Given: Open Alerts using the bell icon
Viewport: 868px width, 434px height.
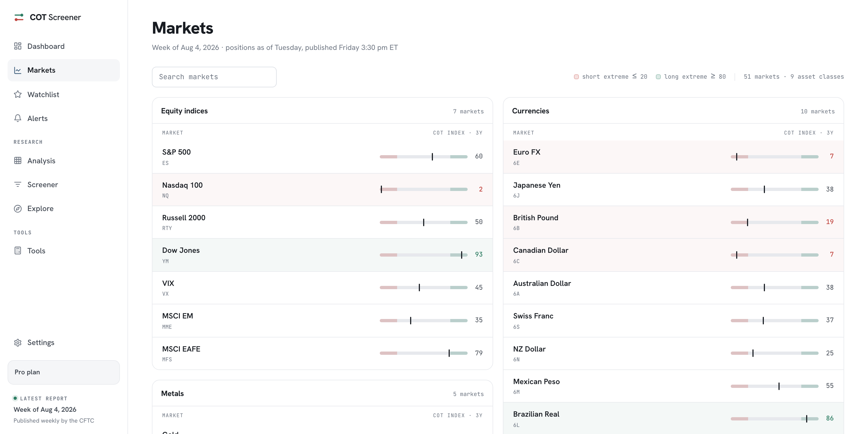Looking at the screenshot, I should tap(18, 118).
